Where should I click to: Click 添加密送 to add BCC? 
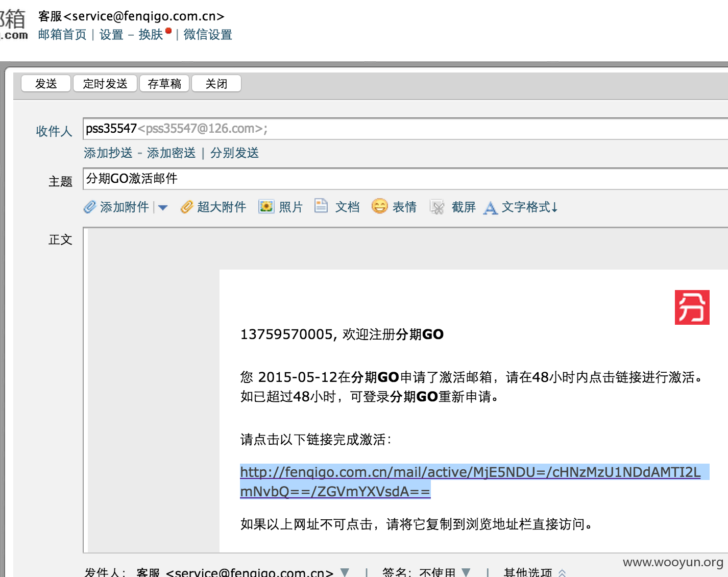click(x=172, y=153)
